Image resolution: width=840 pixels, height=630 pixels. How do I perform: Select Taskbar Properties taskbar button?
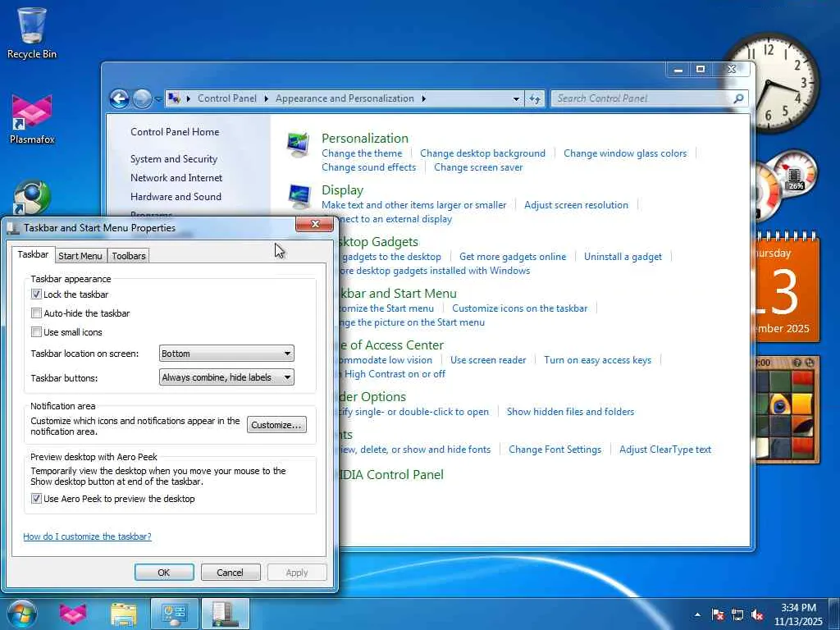coord(225,614)
